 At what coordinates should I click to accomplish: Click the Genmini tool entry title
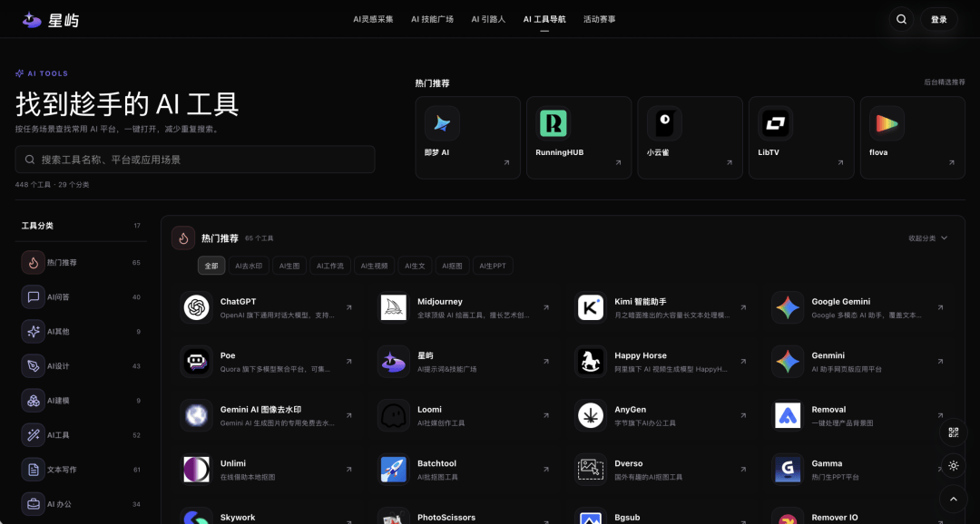828,355
